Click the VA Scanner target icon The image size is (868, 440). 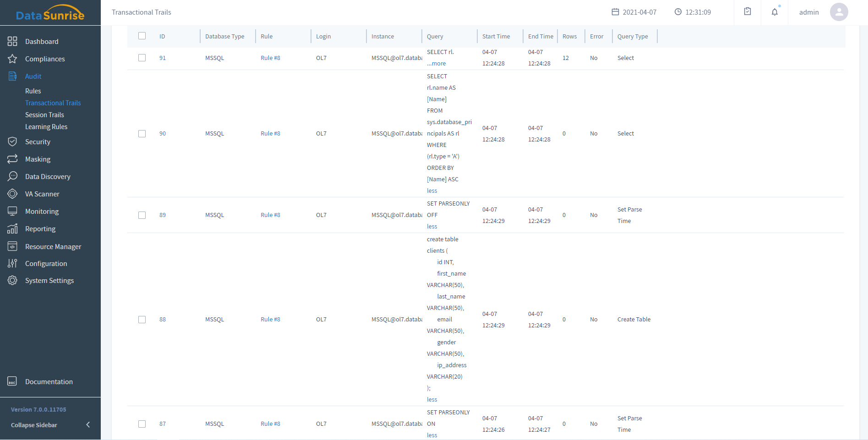[12, 194]
